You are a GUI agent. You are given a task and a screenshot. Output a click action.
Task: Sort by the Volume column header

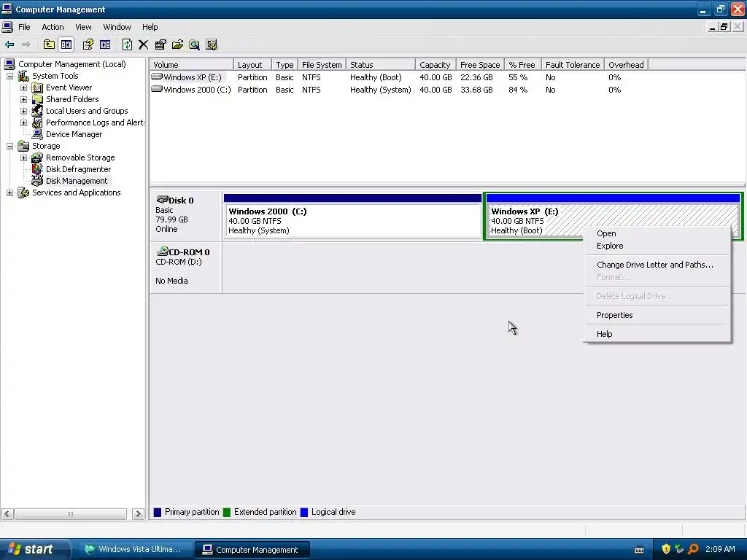click(192, 65)
